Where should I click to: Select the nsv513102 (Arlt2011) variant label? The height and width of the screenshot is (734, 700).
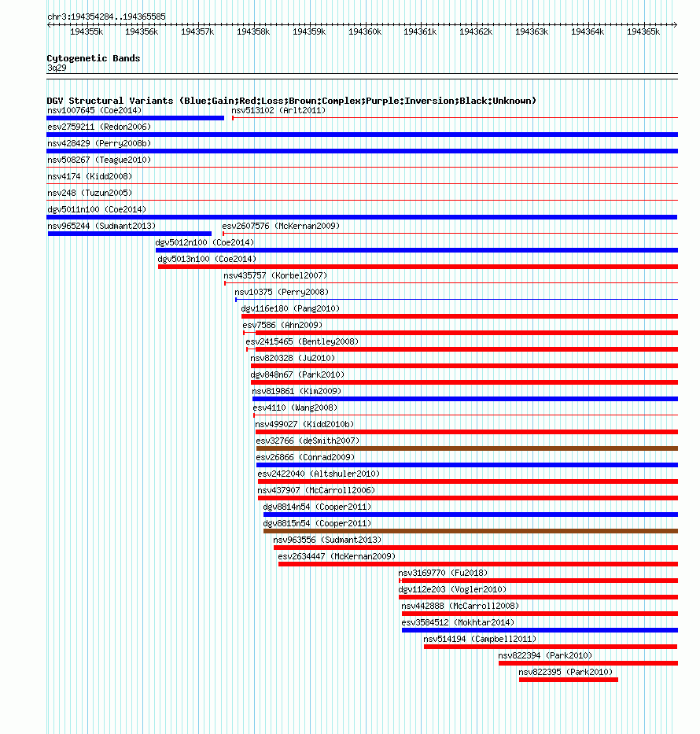click(278, 110)
